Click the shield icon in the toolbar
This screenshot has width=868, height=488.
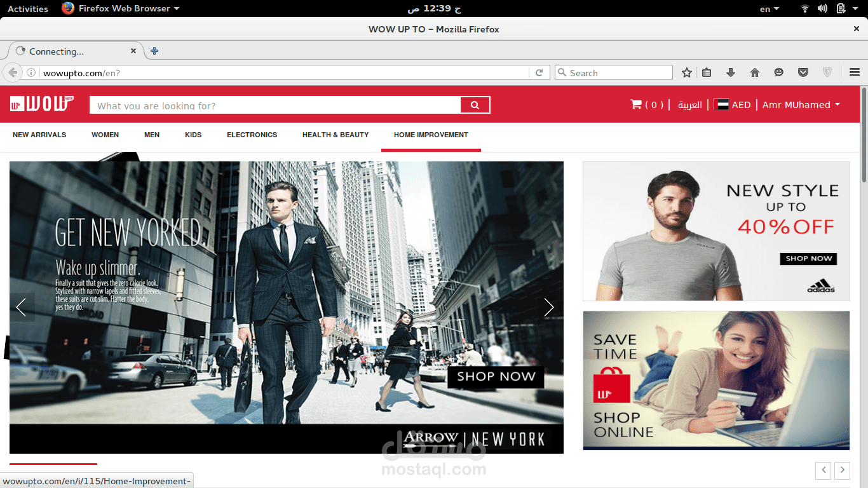click(x=827, y=73)
